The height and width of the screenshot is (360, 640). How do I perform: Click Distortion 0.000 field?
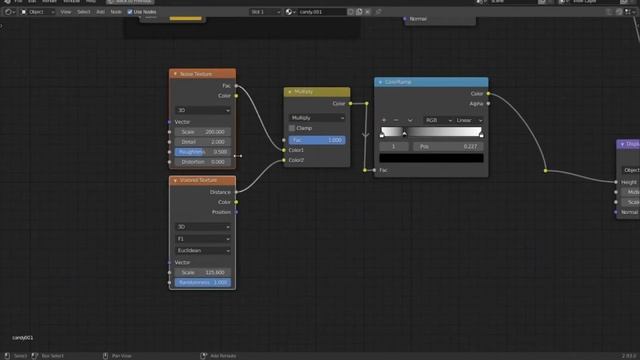click(x=203, y=162)
